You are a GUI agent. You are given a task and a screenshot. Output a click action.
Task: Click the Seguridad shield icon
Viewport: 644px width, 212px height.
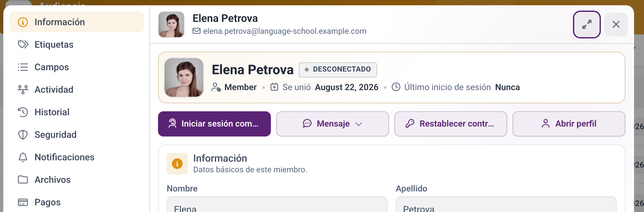(23, 134)
